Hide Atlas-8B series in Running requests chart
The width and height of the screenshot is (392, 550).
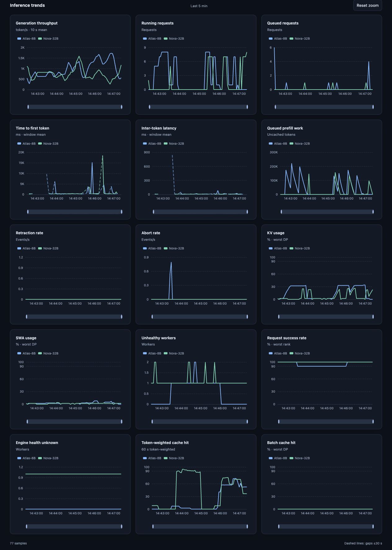[x=152, y=39]
